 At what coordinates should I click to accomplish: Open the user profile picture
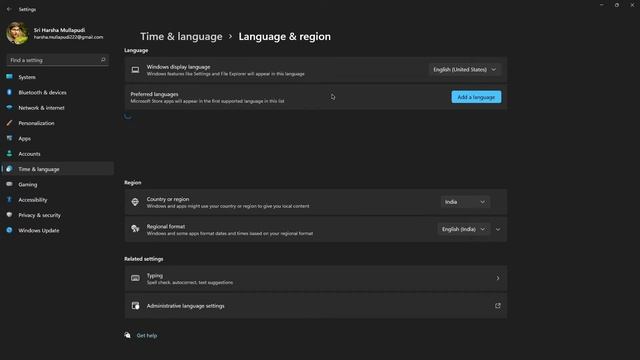[17, 33]
